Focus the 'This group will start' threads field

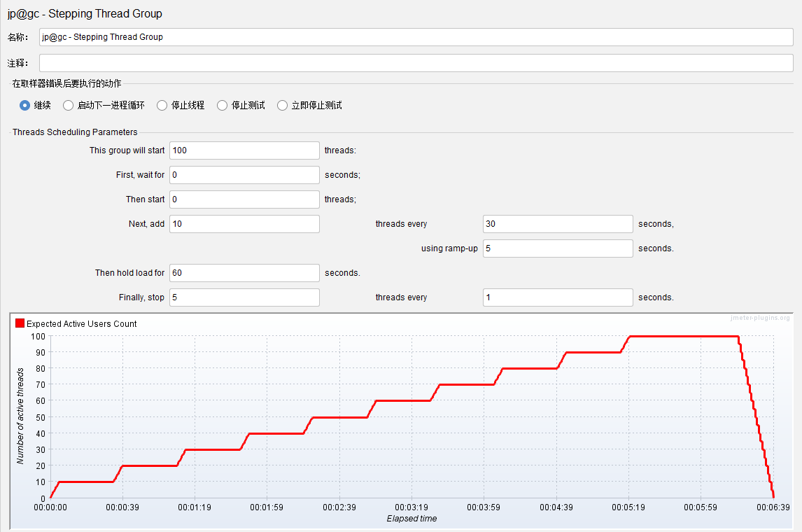(x=244, y=150)
